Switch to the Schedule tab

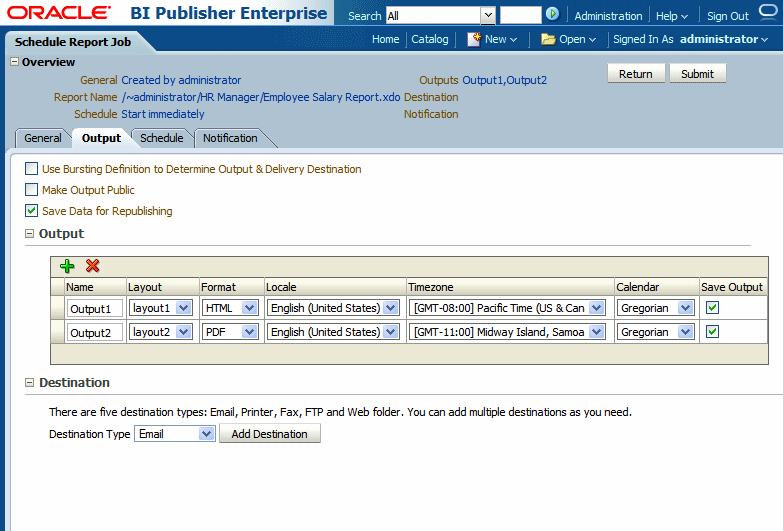[162, 138]
